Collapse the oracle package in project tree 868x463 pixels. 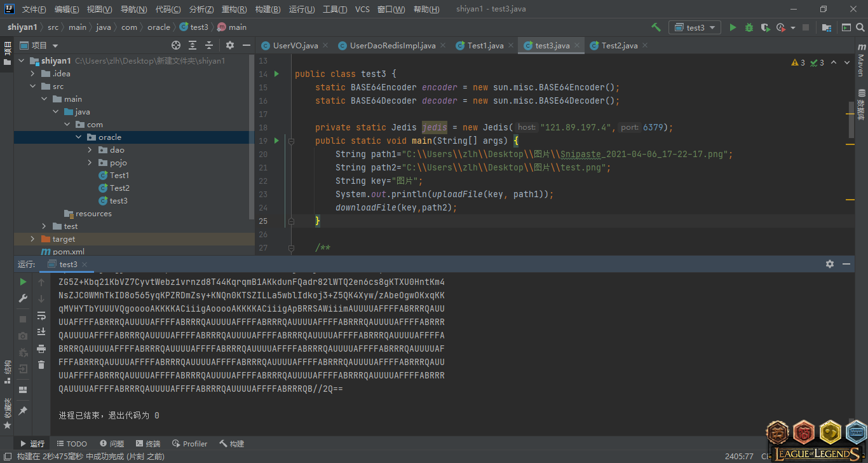(x=79, y=137)
